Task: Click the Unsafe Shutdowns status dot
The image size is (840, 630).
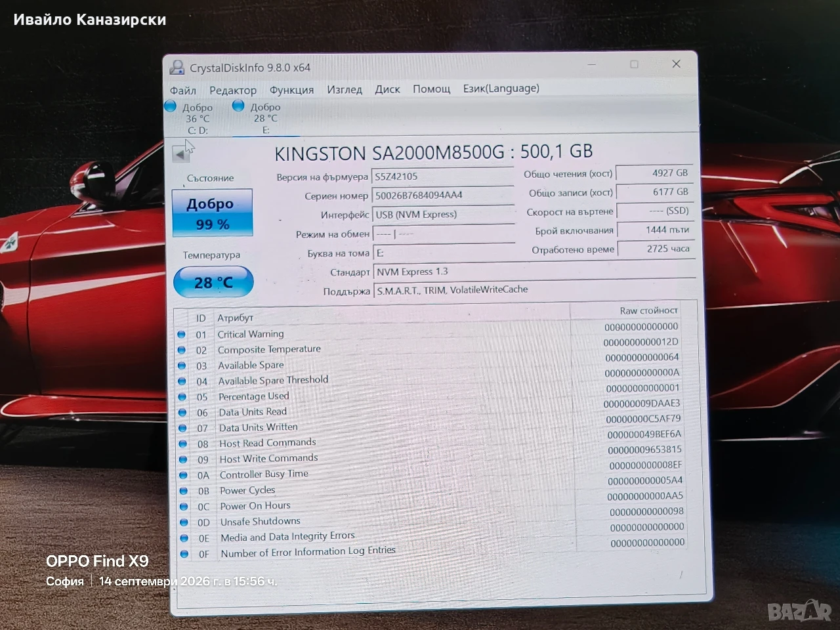Action: 184,522
